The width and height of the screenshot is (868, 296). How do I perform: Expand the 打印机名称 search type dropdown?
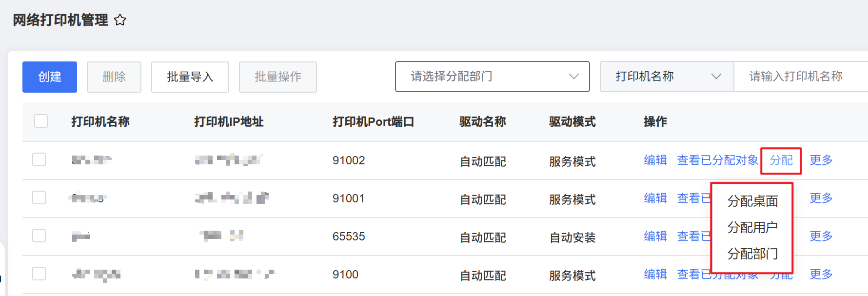point(667,77)
